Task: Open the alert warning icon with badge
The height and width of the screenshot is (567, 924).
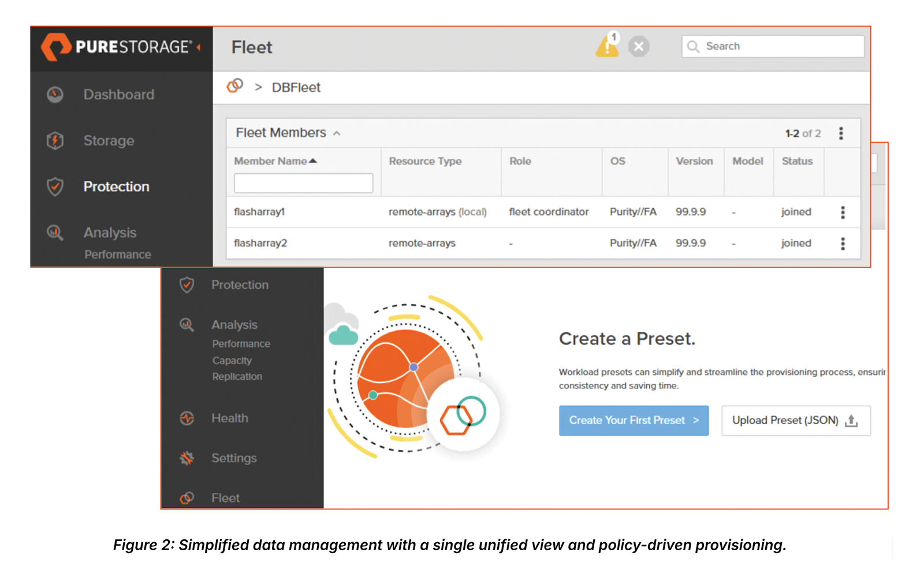Action: [608, 45]
